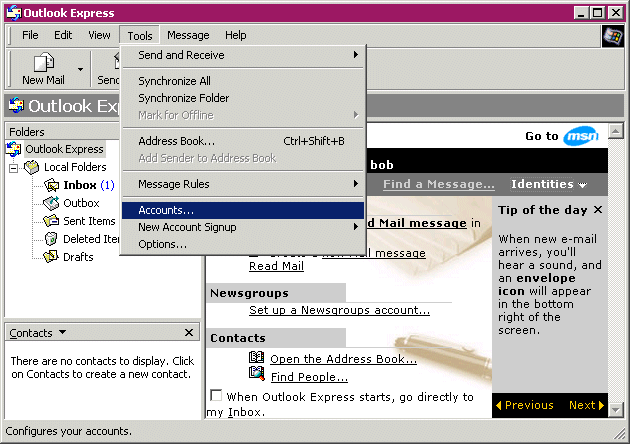Expand the Message Rules submenu

click(243, 184)
